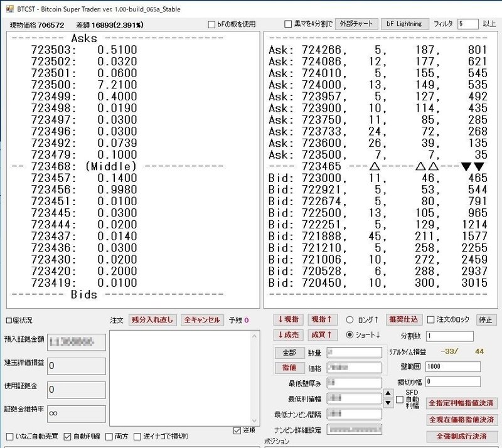This screenshot has width=502, height=448.
Task: Click the 推奨仕込 button
Action: click(x=403, y=319)
